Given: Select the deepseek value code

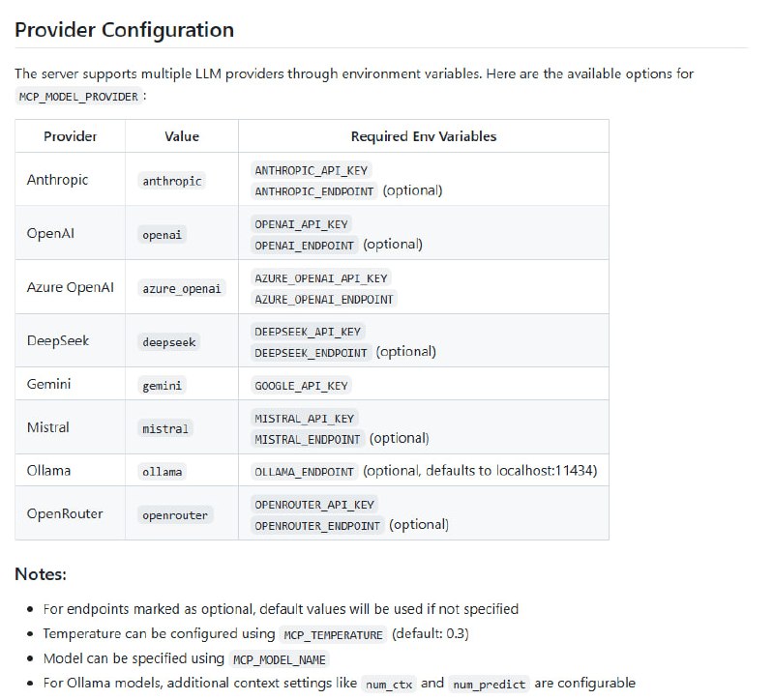Looking at the screenshot, I should (168, 342).
